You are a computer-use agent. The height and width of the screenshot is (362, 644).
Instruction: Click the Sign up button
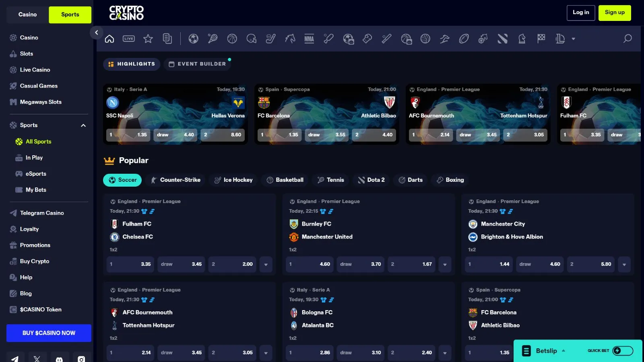pos(614,12)
